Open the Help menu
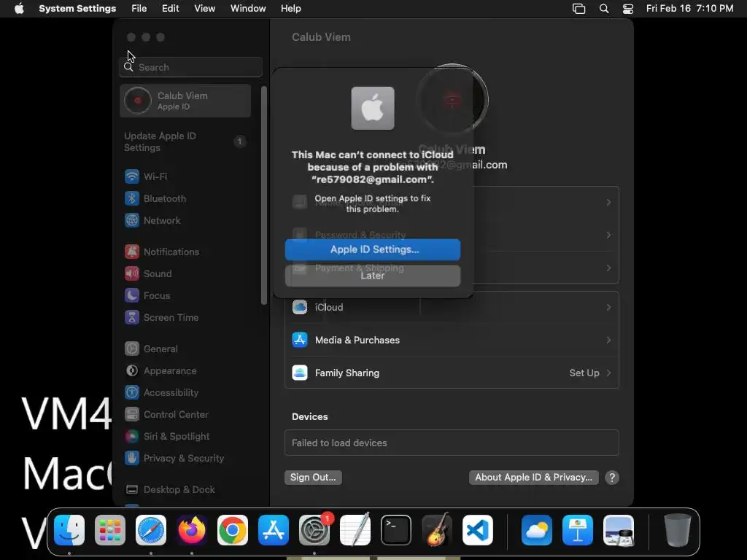 tap(290, 9)
